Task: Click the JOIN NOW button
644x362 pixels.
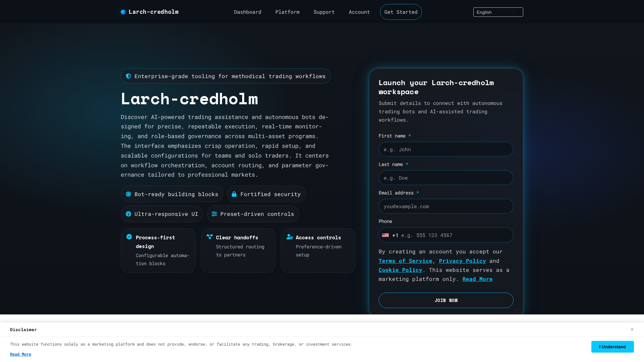Action: 446,300
